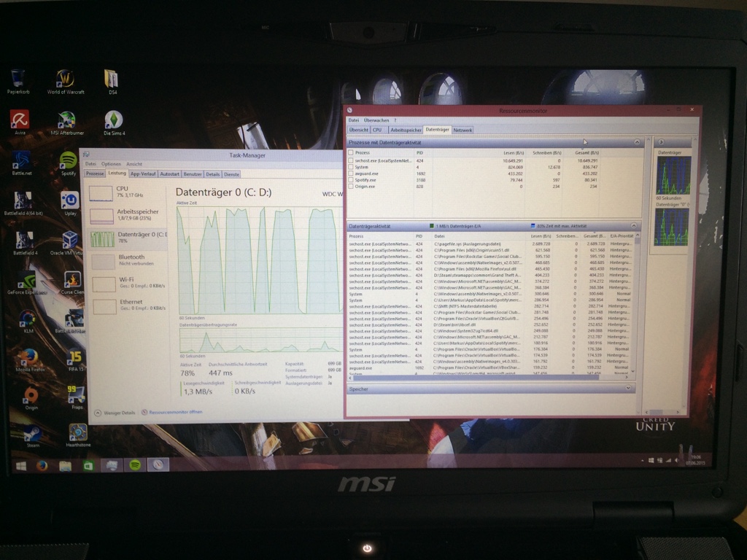The width and height of the screenshot is (747, 560).
Task: Open Origin desktop shortcut
Action: (x=31, y=398)
